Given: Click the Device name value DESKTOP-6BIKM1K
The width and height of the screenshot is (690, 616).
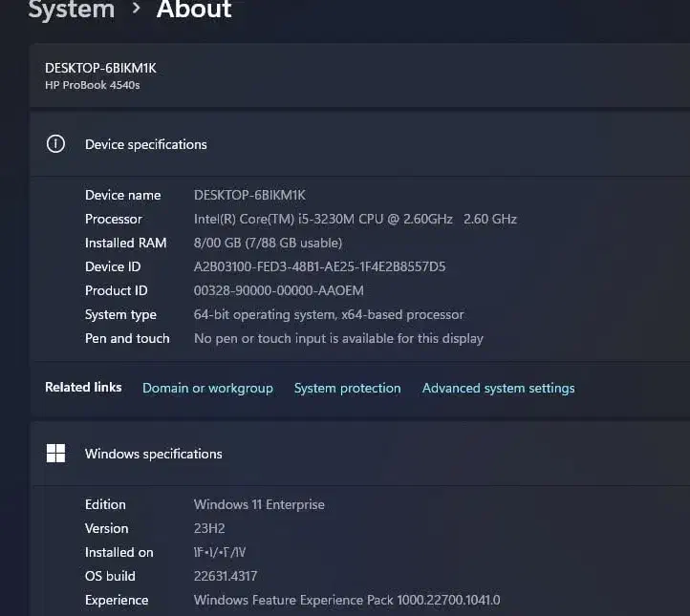Looking at the screenshot, I should click(x=249, y=195).
